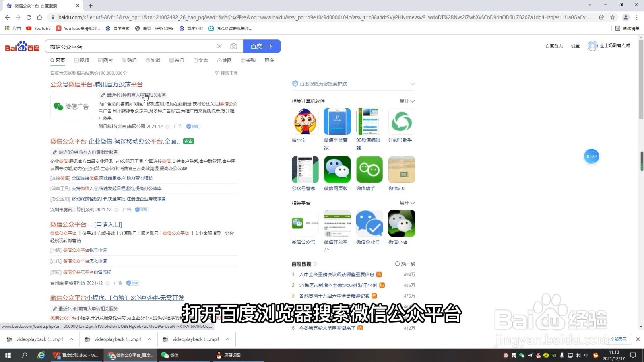Switch to the 贴吧 search tab
The width and height of the screenshot is (644, 362).
tap(129, 60)
